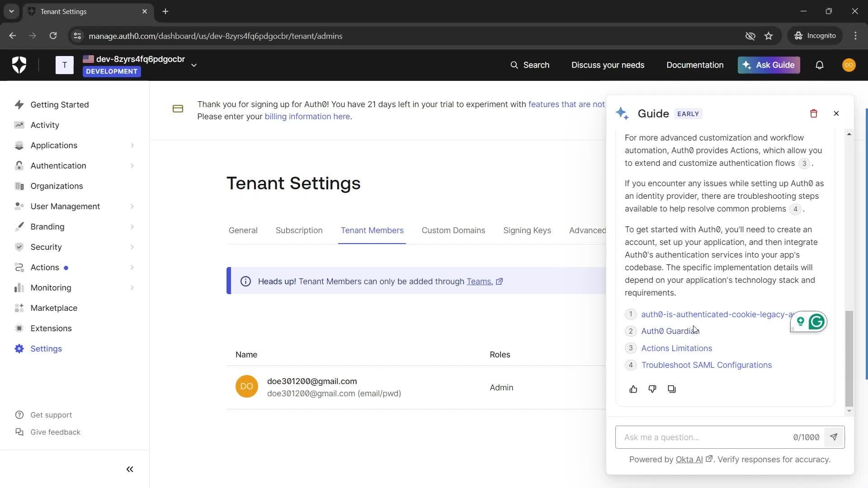Collapse the sidebar with double chevron

point(130,469)
